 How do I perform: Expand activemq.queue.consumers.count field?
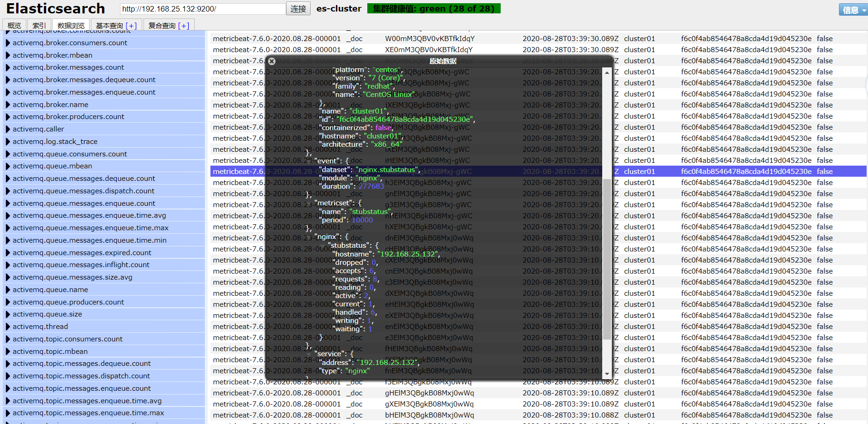[8, 154]
